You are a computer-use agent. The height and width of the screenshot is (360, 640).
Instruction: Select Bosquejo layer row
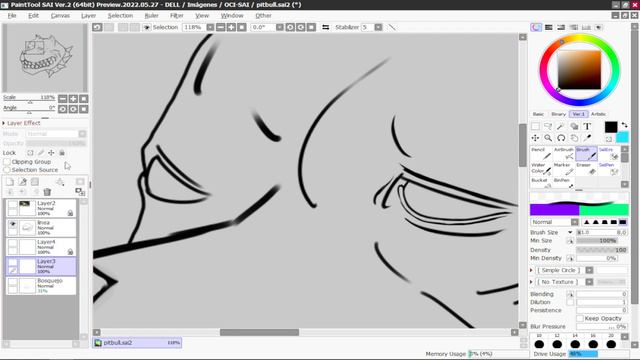click(41, 286)
